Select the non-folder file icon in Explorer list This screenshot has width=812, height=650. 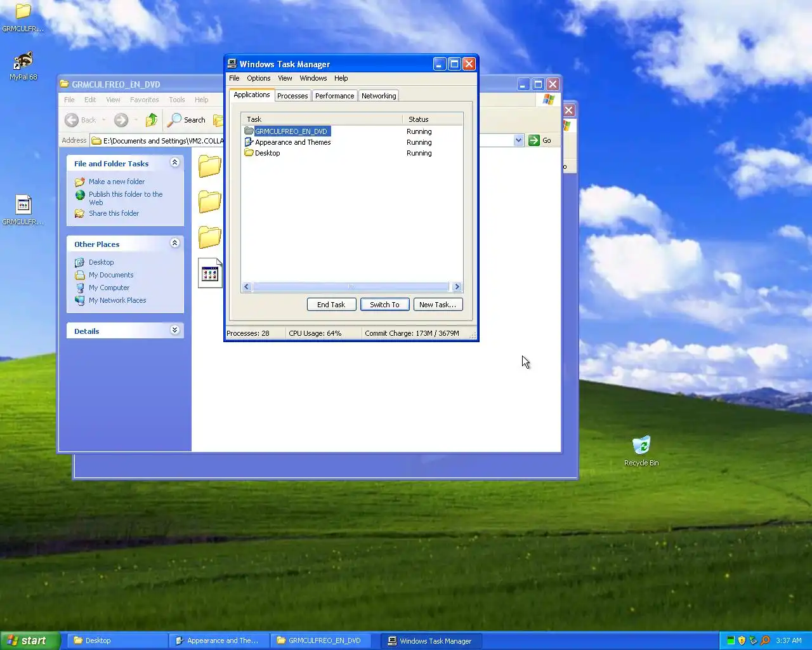[210, 273]
